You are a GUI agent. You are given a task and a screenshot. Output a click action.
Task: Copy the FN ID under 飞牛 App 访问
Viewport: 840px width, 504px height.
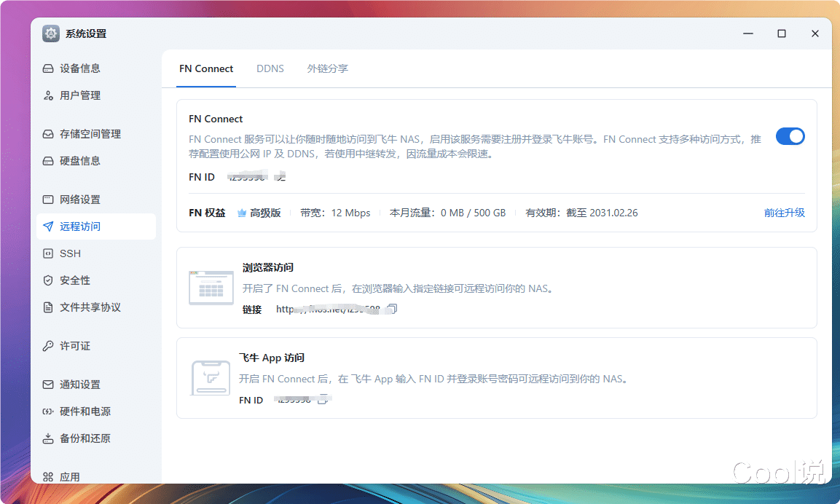323,400
